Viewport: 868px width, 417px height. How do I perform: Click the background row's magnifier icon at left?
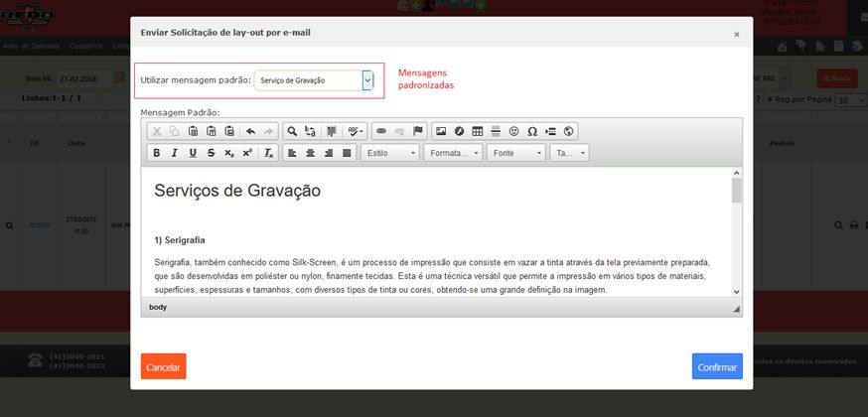point(9,225)
